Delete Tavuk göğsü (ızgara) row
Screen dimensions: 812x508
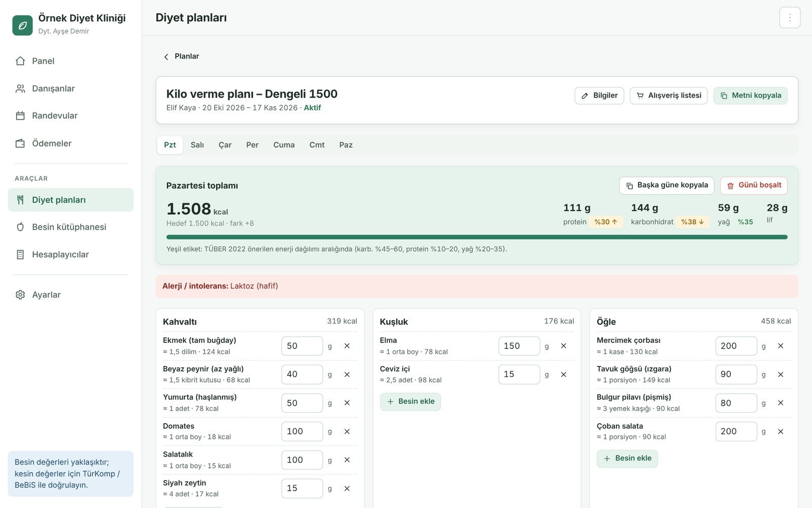tap(781, 374)
